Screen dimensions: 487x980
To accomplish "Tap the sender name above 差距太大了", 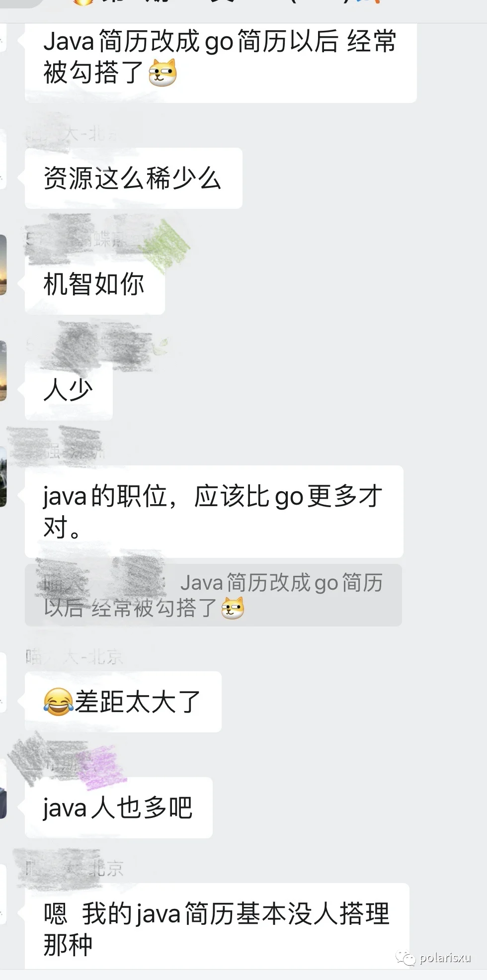I will coord(75,657).
